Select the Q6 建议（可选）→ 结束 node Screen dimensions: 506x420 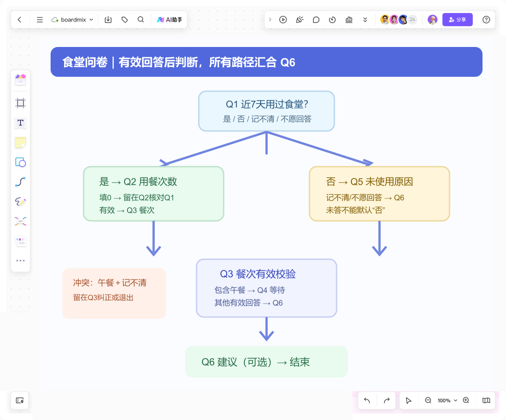pyautogui.click(x=266, y=362)
